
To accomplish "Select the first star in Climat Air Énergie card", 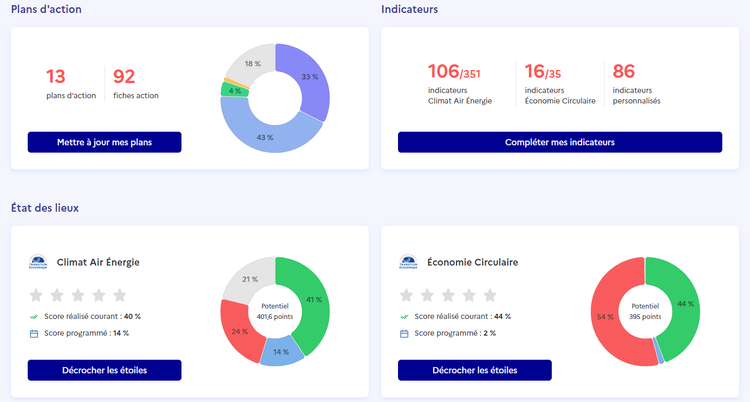I will click(36, 295).
